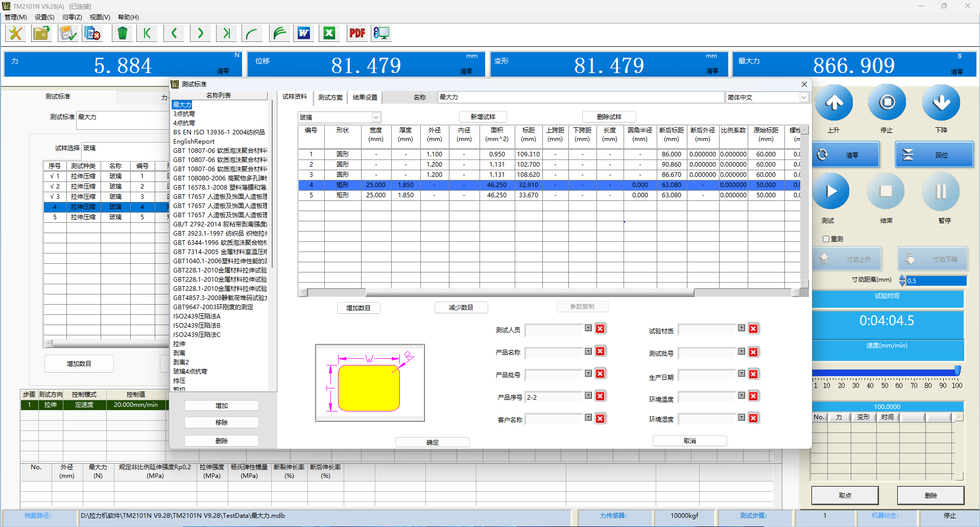Click the PDF export toolbar icon
Viewport: 980px width, 527px height.
pos(357,34)
